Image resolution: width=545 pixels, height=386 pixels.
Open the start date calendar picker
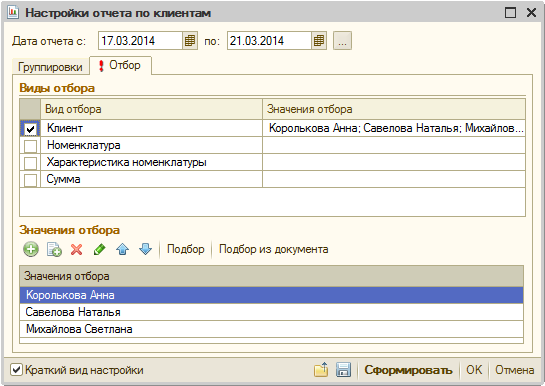click(190, 41)
